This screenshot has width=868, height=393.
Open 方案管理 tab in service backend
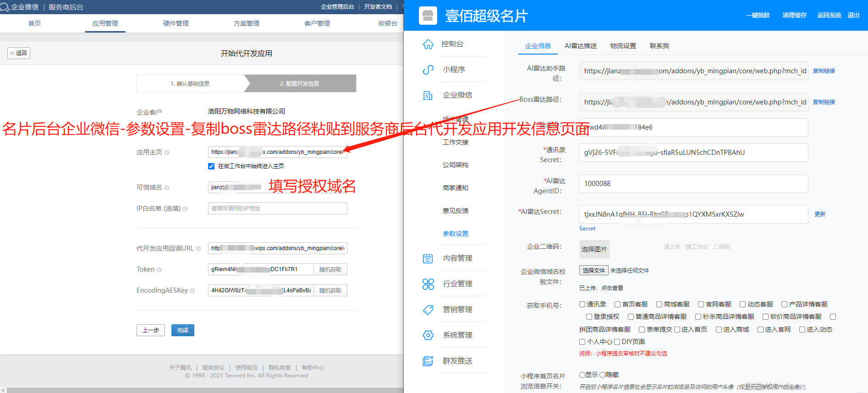point(247,23)
